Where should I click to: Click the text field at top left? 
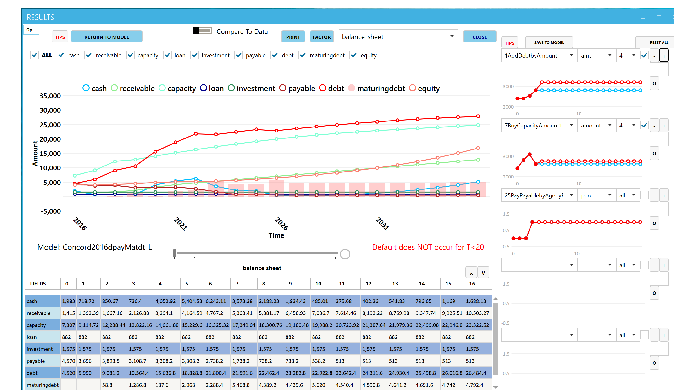pos(31,30)
